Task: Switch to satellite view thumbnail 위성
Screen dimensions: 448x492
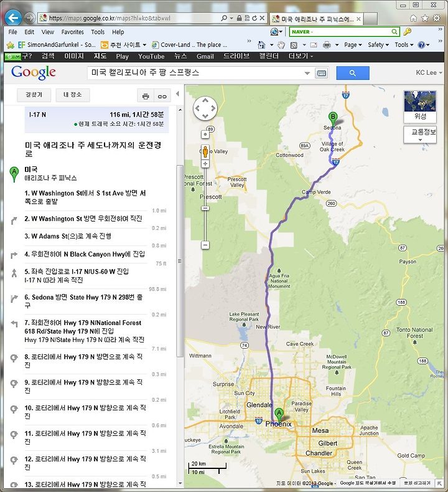Action: pos(420,106)
